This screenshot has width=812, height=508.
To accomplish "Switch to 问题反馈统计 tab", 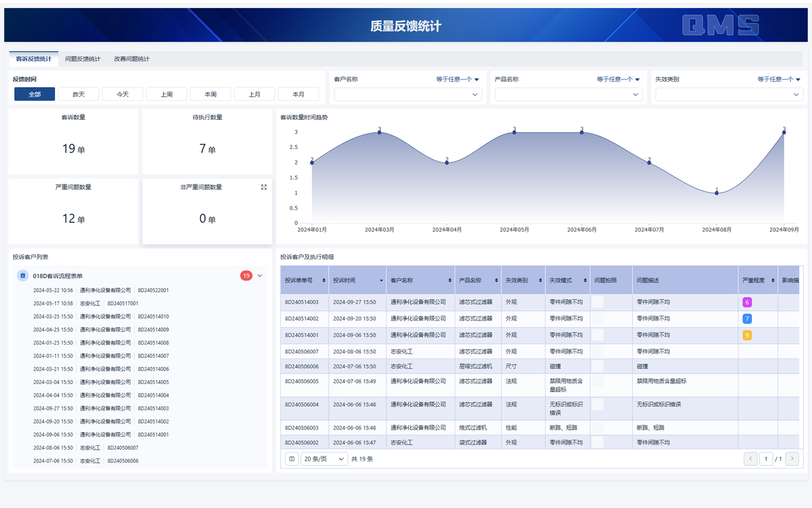I will [83, 59].
